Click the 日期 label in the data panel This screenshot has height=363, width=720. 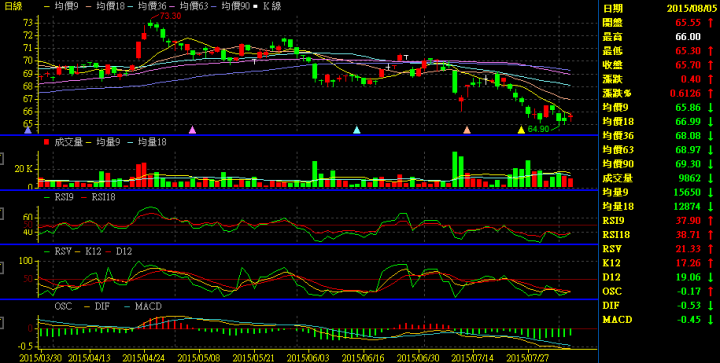click(613, 8)
